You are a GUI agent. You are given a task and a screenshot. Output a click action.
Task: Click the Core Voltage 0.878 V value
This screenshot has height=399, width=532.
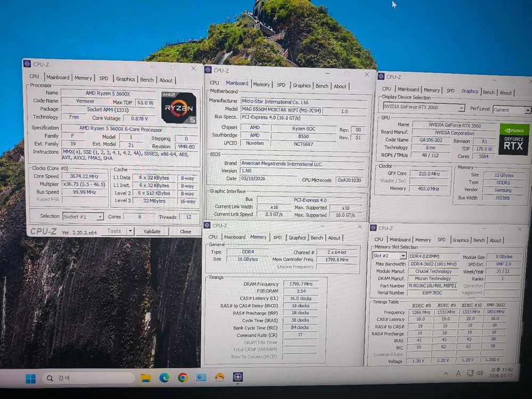pos(139,119)
